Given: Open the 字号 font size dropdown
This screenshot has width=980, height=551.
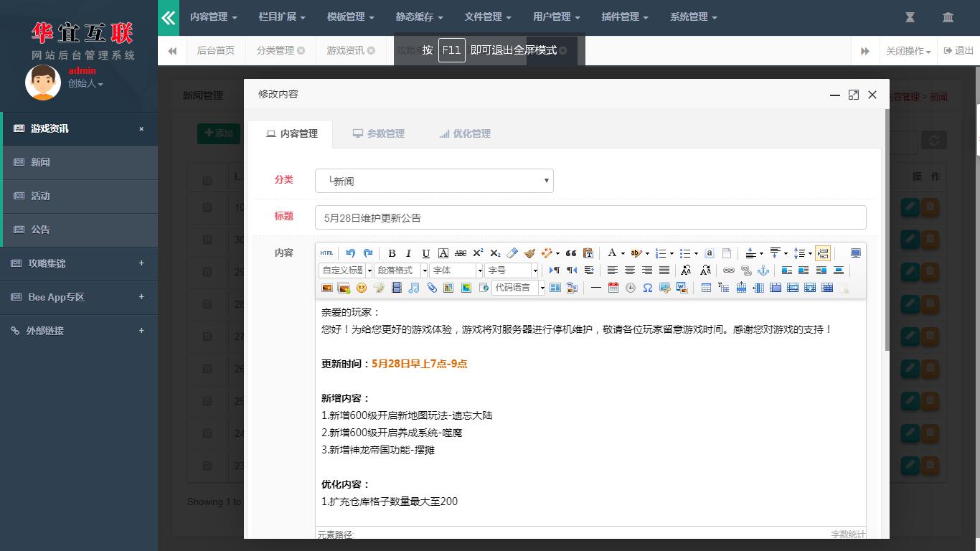Looking at the screenshot, I should point(512,270).
